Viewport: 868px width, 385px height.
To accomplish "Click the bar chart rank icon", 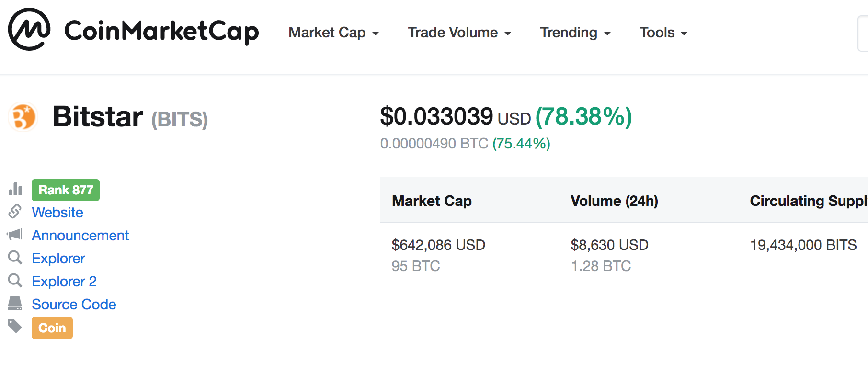I will pyautogui.click(x=15, y=189).
